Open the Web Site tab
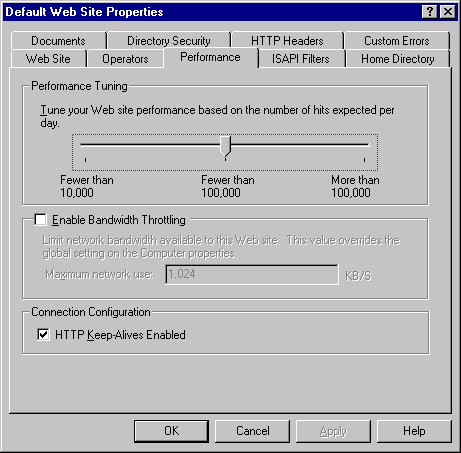The width and height of the screenshot is (461, 453). click(x=48, y=59)
